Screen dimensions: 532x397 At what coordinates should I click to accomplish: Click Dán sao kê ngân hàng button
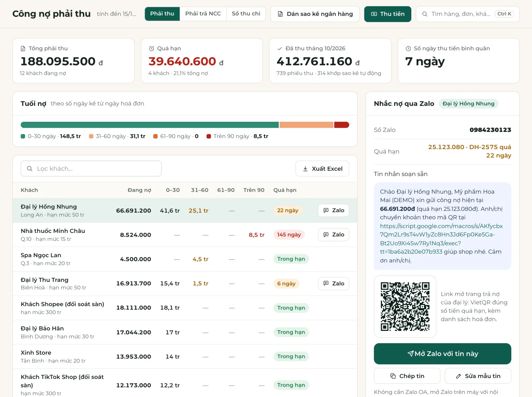click(x=315, y=14)
